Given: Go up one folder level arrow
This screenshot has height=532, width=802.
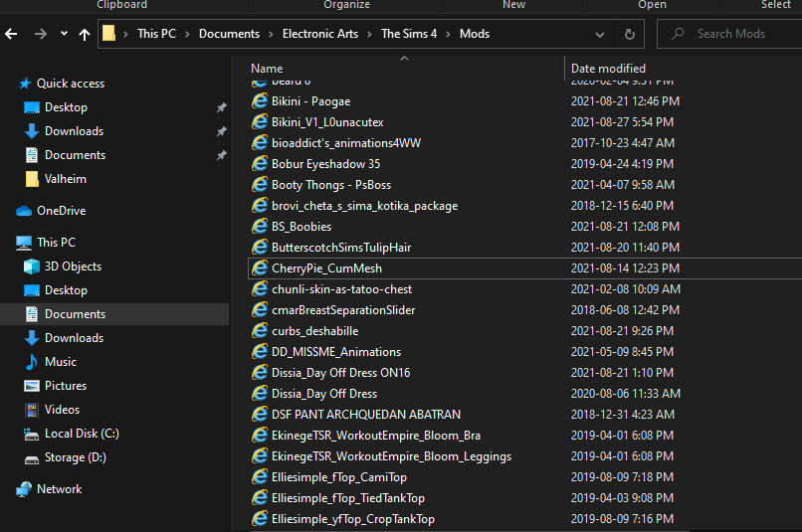Looking at the screenshot, I should pos(85,34).
